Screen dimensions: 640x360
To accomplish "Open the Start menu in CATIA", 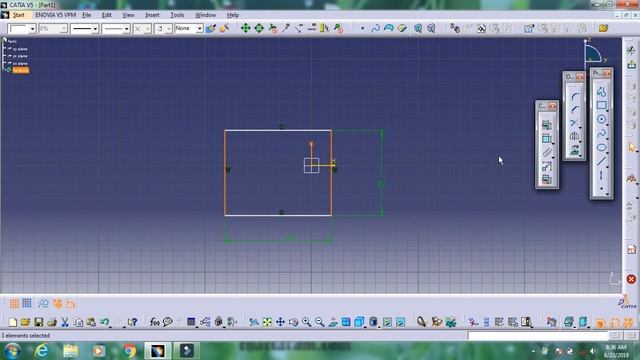I will coord(18,15).
